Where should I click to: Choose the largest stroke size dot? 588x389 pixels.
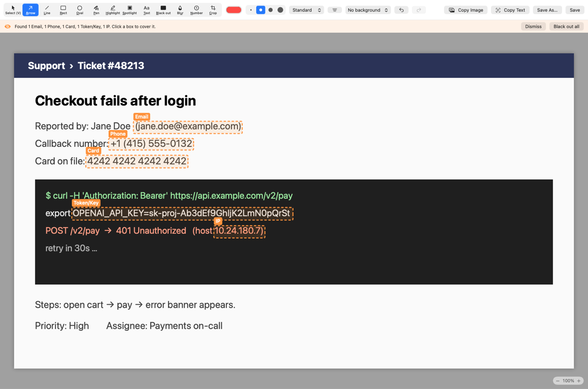click(x=280, y=10)
